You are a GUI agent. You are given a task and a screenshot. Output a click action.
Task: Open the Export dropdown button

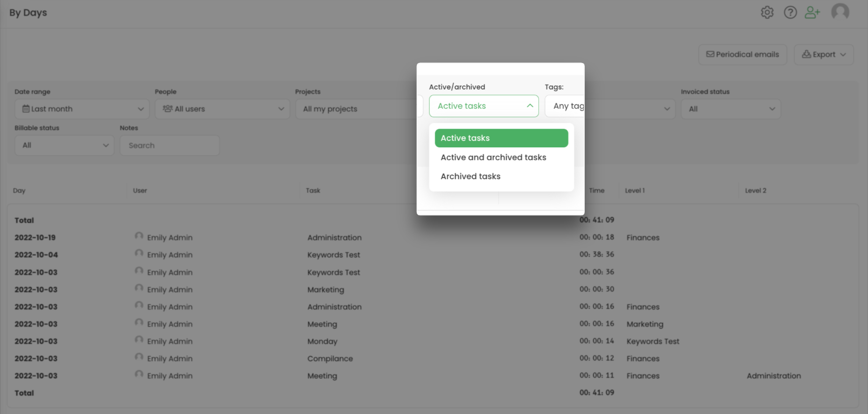pos(824,55)
